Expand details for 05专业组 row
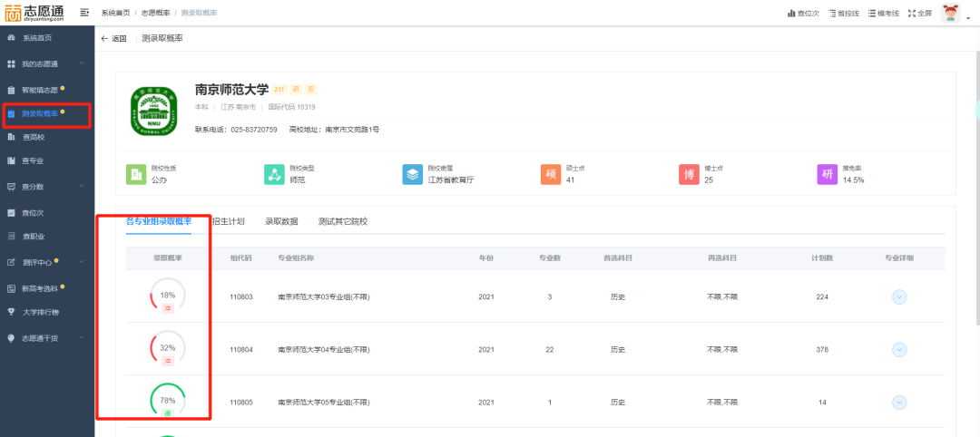The height and width of the screenshot is (437, 980). [899, 402]
